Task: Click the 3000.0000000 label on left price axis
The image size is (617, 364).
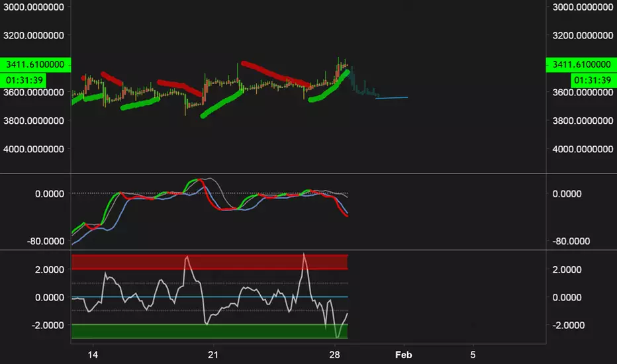Action: pyautogui.click(x=34, y=7)
